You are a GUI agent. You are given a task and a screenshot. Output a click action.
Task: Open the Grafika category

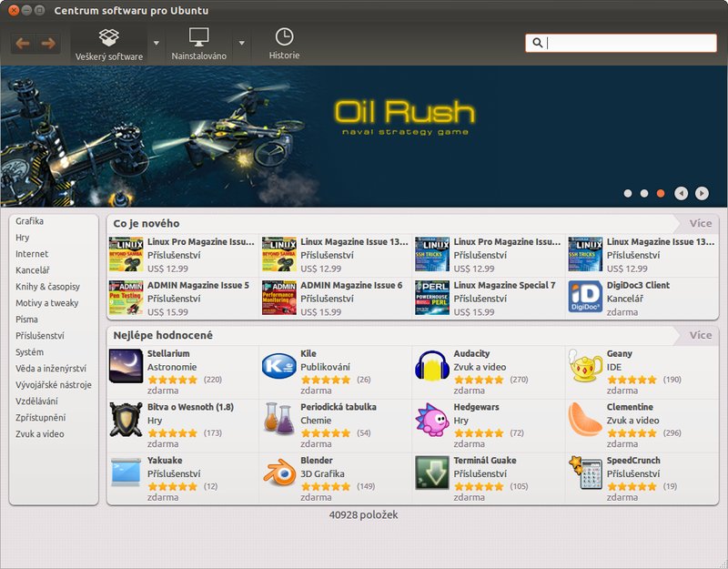tap(30, 221)
